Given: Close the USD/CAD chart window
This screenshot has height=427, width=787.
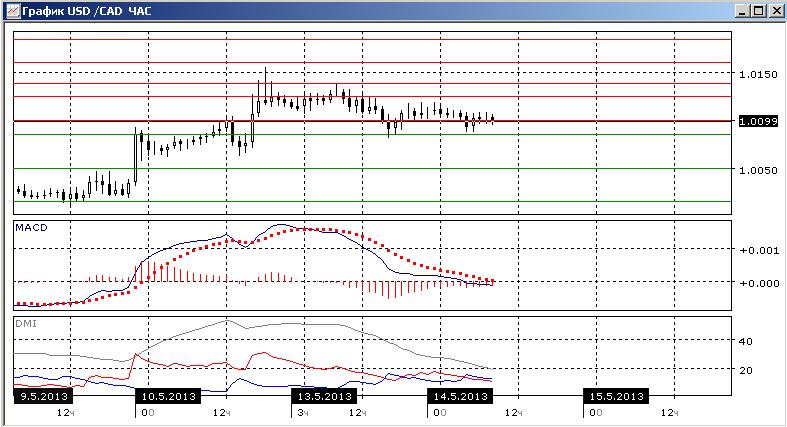Looking at the screenshot, I should click(x=774, y=11).
